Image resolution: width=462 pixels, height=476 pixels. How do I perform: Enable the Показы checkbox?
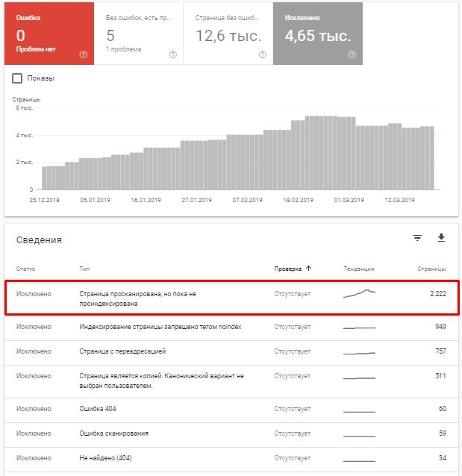(17, 78)
